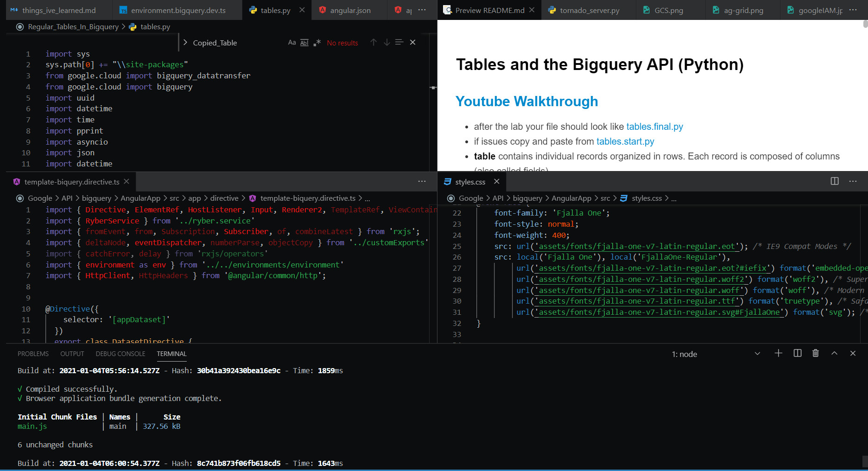Switch to tornado_server.py tab
The height and width of the screenshot is (471, 868).
(589, 10)
